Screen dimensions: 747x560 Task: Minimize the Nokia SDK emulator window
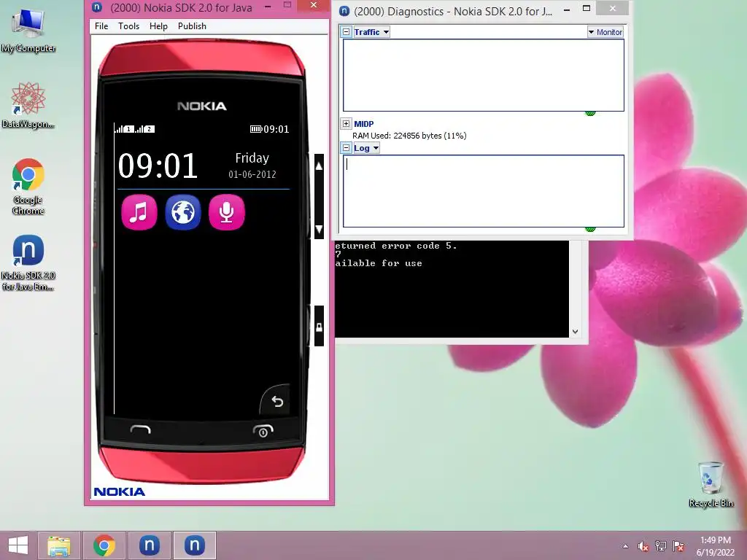click(268, 6)
